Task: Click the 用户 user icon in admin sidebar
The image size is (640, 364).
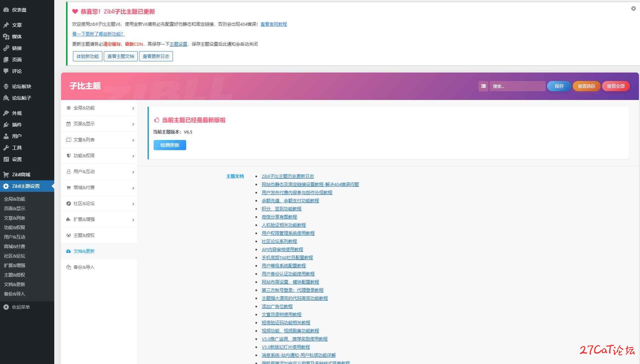Action: click(x=6, y=136)
